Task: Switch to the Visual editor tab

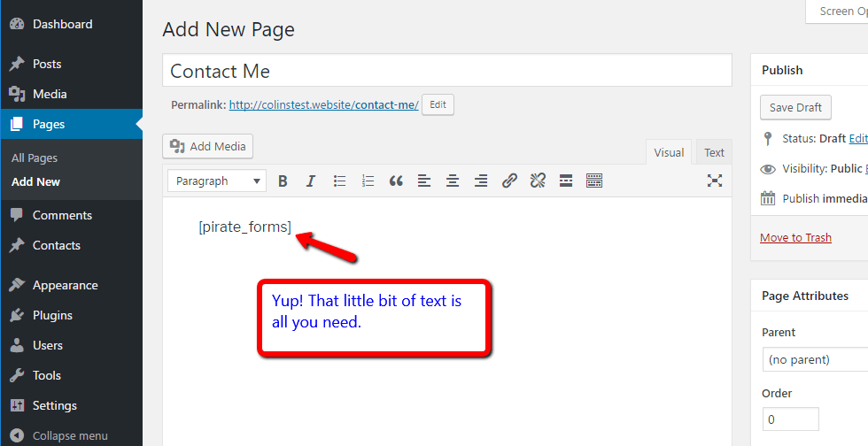Action: tap(669, 153)
